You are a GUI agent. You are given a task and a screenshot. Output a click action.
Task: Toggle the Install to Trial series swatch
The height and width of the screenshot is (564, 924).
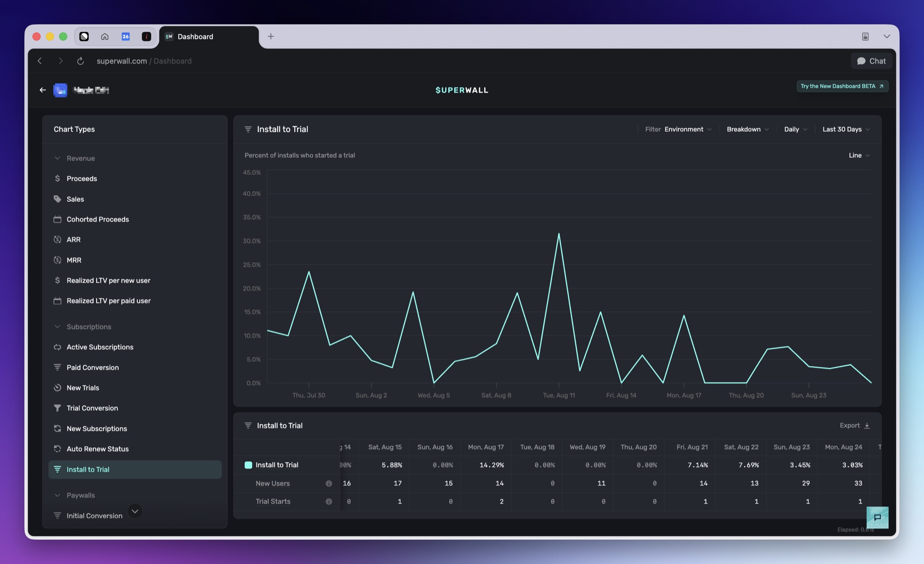[248, 465]
